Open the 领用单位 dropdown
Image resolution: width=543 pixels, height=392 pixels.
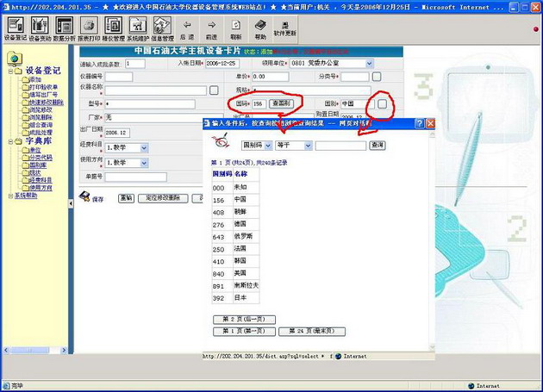(369, 63)
